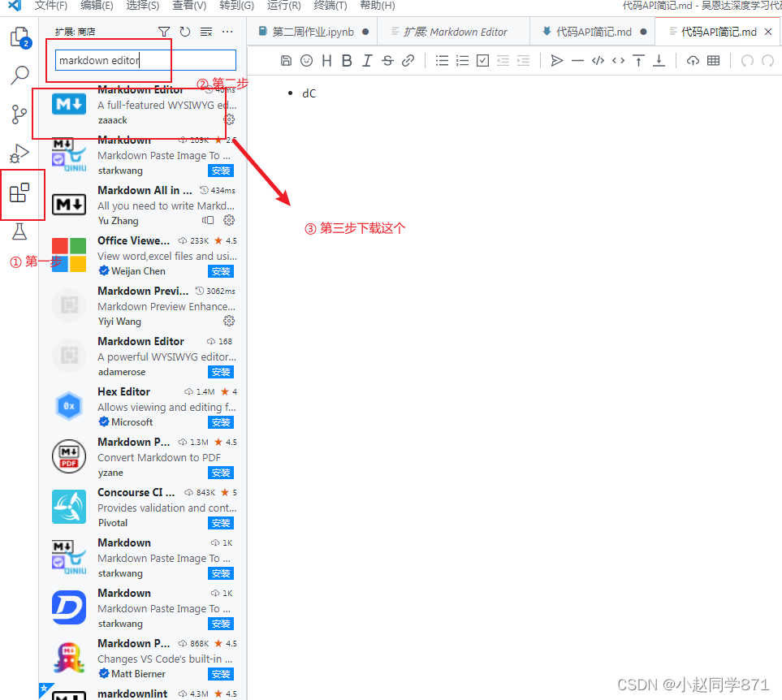782x700 pixels.
Task: Install adamerose Markdown Editor extension
Action: [x=221, y=373]
